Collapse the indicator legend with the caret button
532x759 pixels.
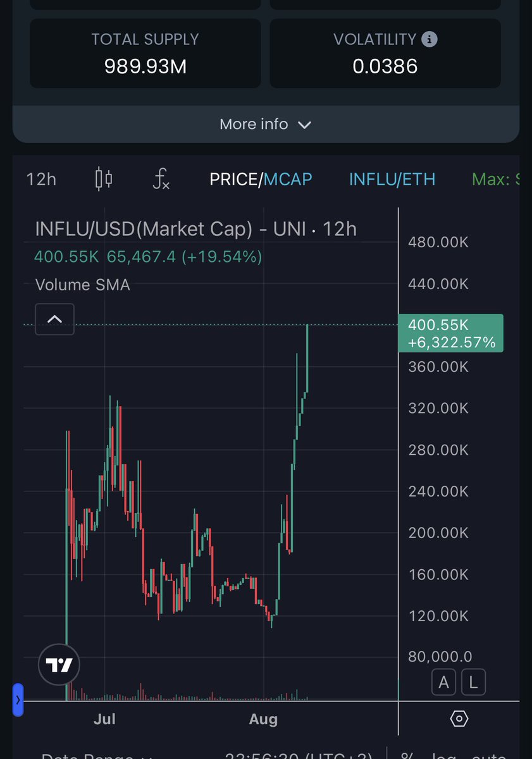(x=55, y=319)
